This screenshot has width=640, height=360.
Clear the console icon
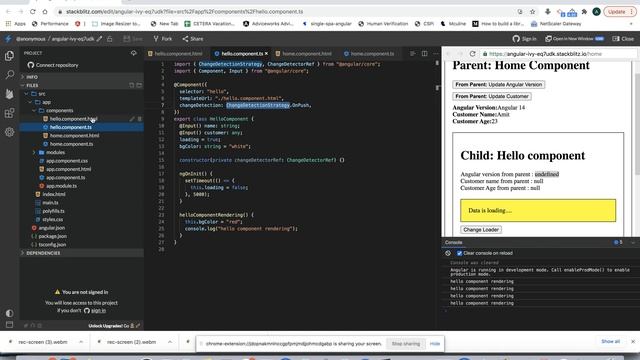tap(448, 253)
